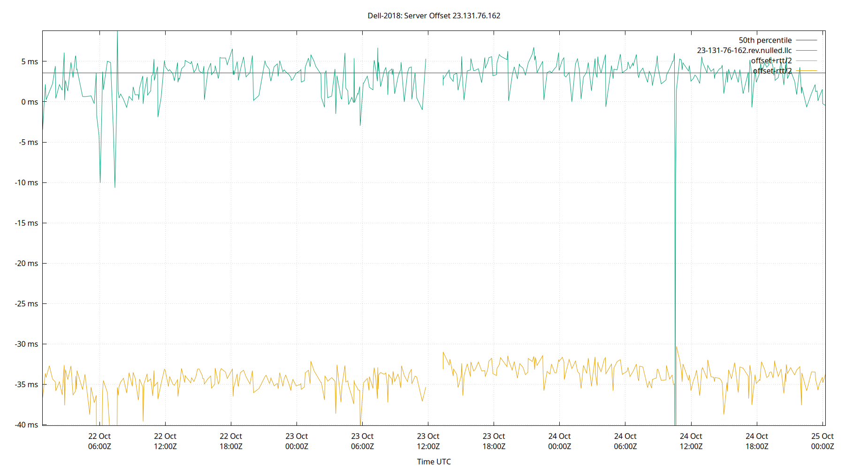
Task: Select the '50th percentile' legend label
Action: (765, 40)
